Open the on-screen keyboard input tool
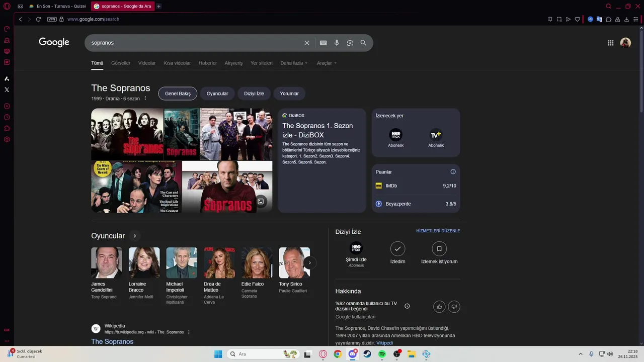Screen dimensions: 644x362 (324, 43)
